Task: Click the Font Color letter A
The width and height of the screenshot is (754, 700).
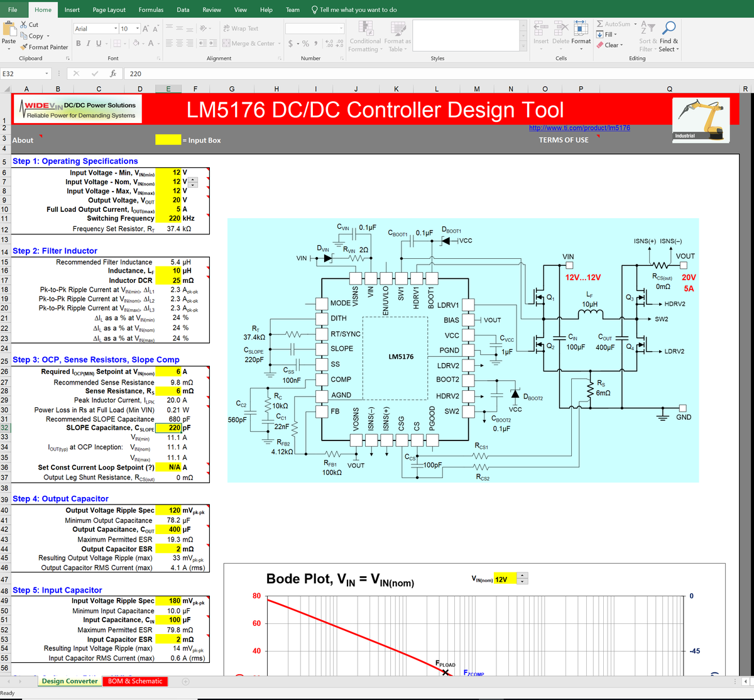Action: tap(151, 43)
